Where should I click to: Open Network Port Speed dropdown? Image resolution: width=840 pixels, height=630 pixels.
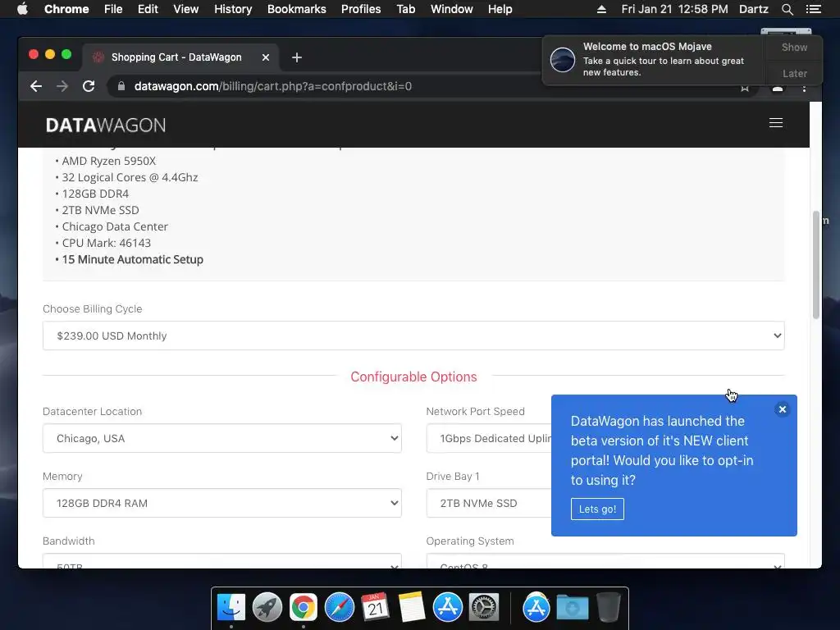pos(489,438)
